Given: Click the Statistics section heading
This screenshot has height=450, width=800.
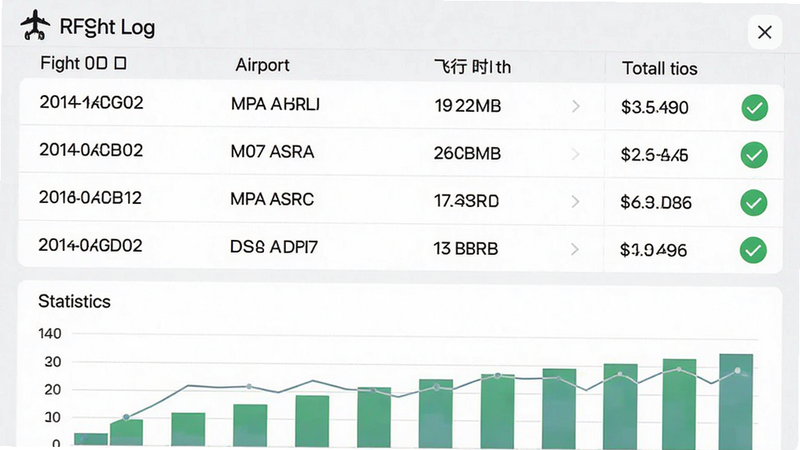Looking at the screenshot, I should pyautogui.click(x=74, y=302).
